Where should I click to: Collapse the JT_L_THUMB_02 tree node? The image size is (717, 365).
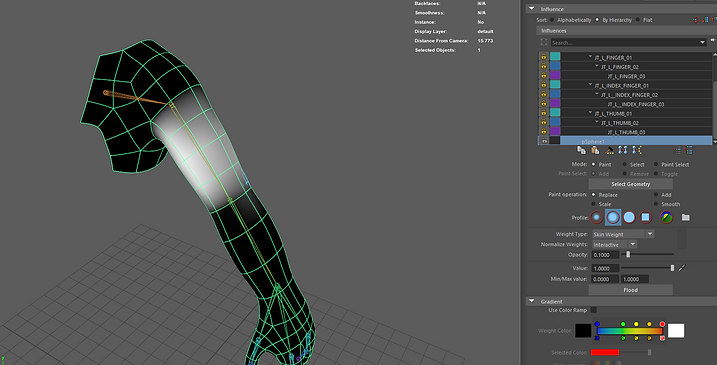597,122
